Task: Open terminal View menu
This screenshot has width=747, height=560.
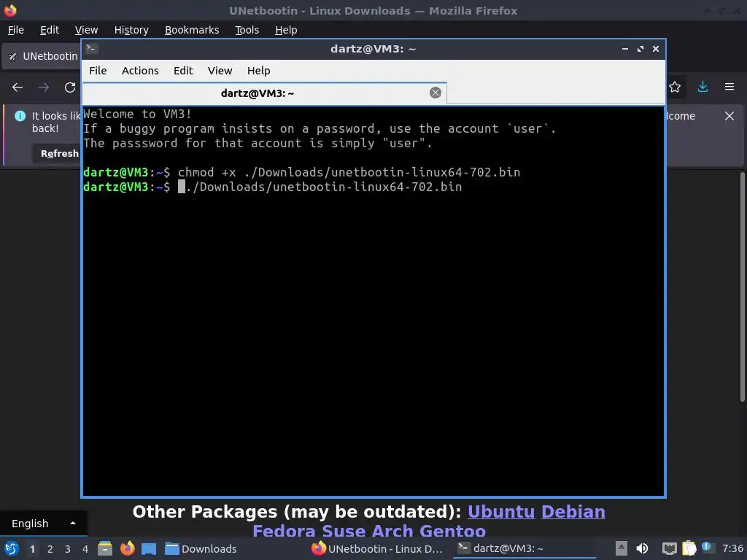Action: tap(220, 71)
